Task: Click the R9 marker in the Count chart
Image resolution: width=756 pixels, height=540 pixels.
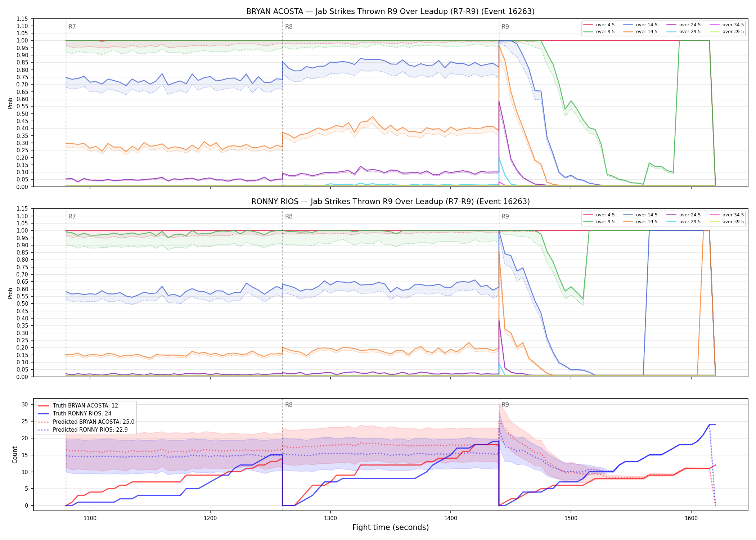Action: pos(505,405)
